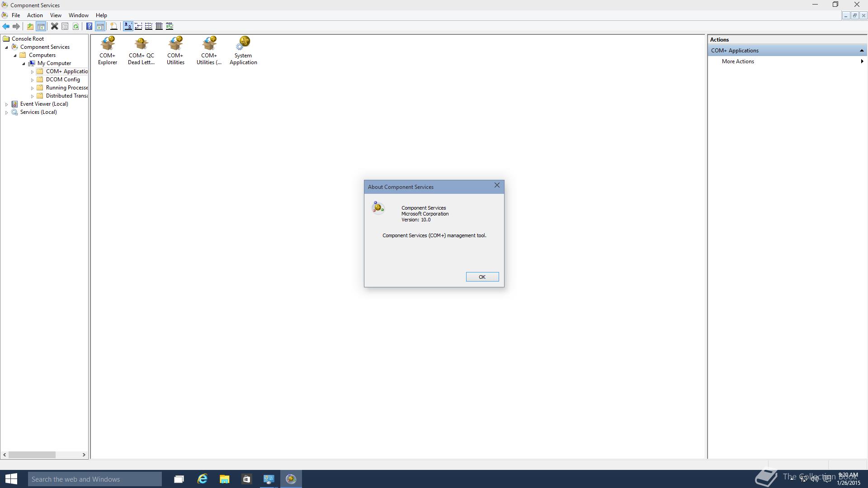868x488 pixels.
Task: Close the About Component Services dialog
Action: pos(497,185)
